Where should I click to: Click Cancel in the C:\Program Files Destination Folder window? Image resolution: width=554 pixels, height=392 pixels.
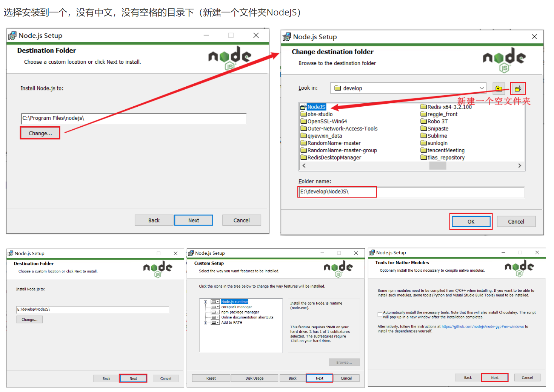[x=242, y=220]
